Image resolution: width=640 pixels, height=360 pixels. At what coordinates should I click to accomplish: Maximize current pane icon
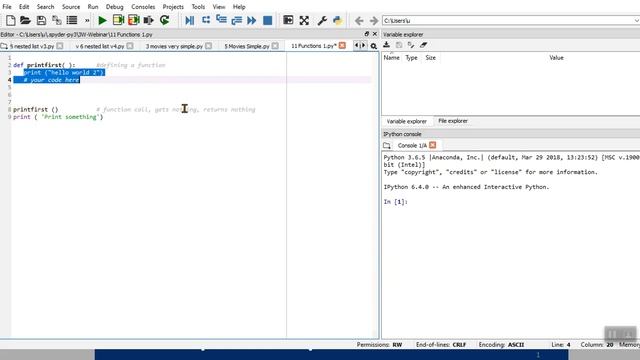pos(288,20)
